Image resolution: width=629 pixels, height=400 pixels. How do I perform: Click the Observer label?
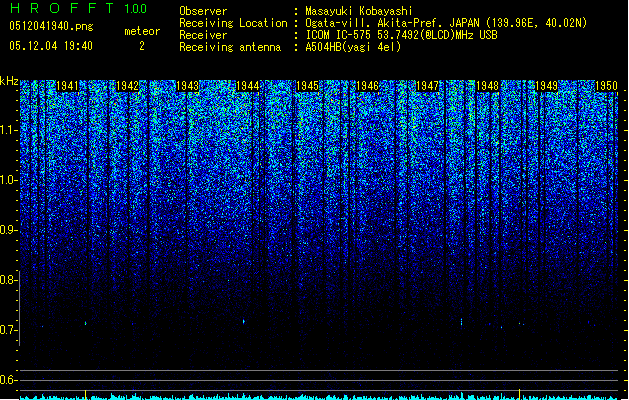[x=203, y=11]
